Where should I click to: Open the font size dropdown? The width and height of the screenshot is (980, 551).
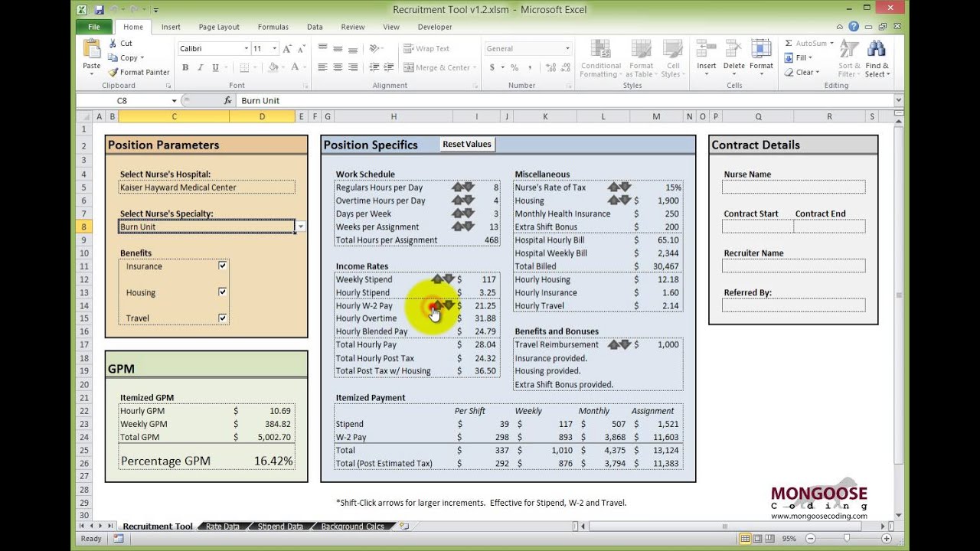(274, 48)
